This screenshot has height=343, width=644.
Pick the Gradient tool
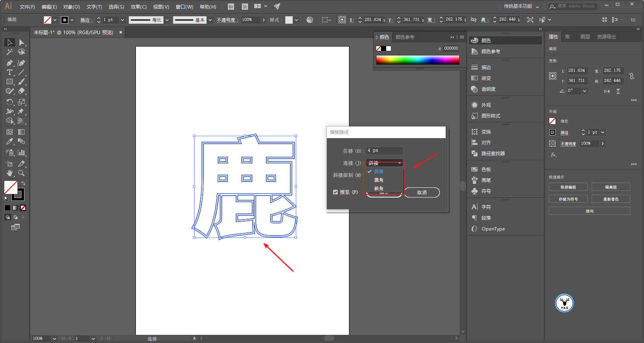coord(22,132)
